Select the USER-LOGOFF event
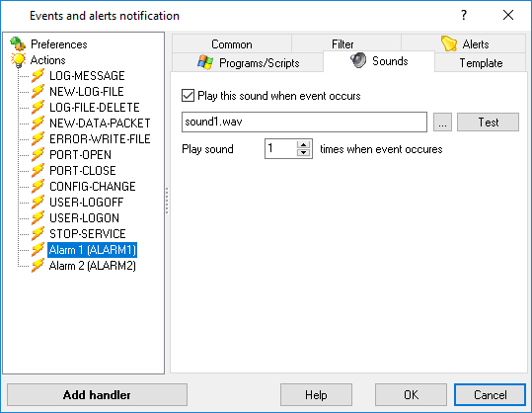 [x=86, y=203]
